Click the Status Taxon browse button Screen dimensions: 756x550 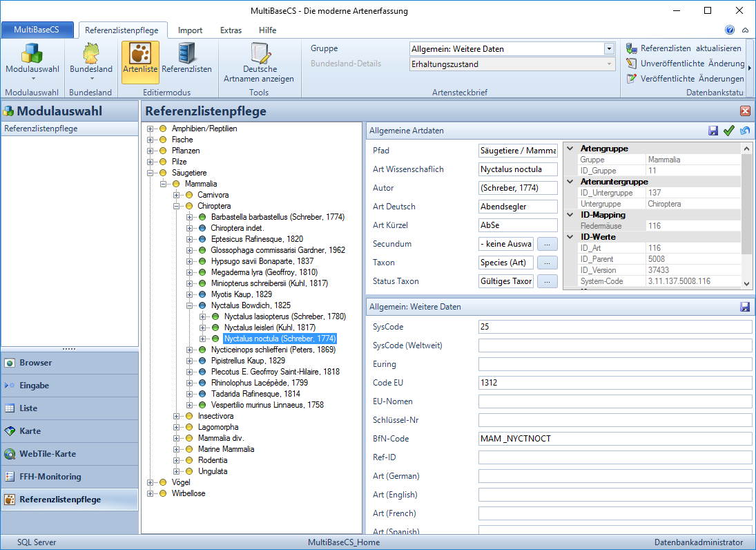pos(547,281)
